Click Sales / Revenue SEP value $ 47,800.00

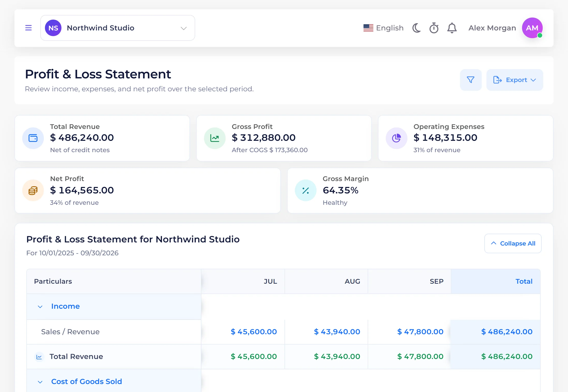420,332
